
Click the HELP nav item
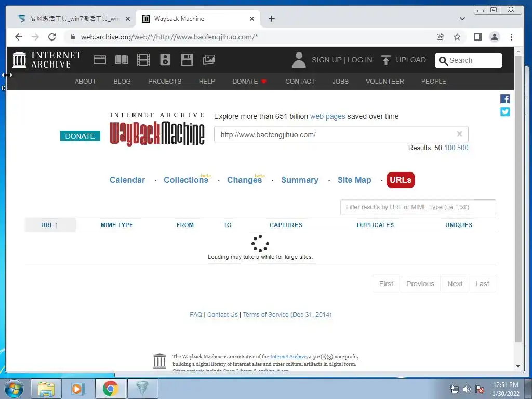pyautogui.click(x=207, y=82)
